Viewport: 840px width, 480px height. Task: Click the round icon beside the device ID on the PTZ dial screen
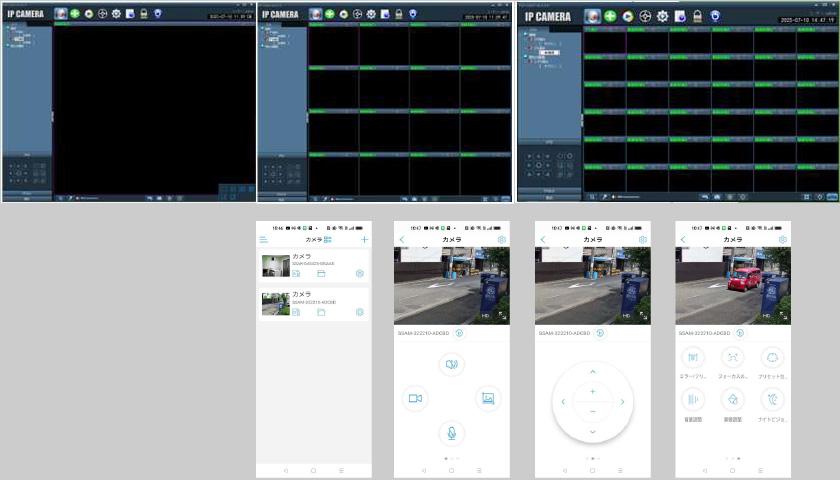[x=600, y=333]
